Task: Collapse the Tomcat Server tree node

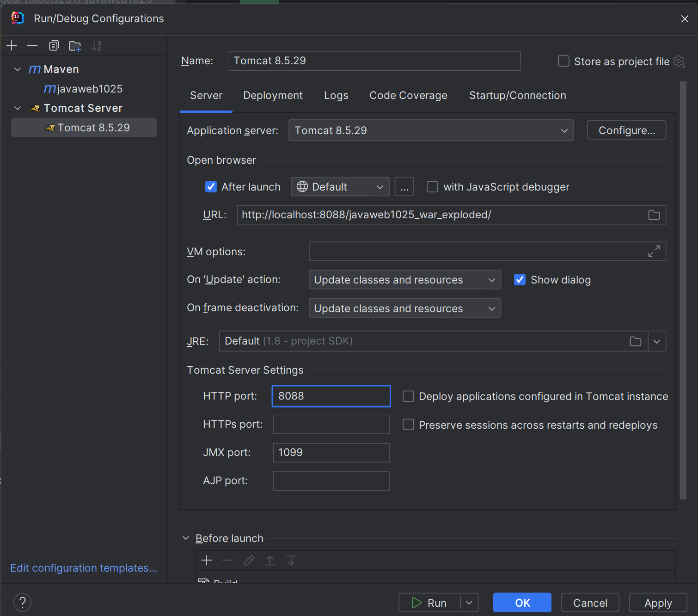Action: coord(18,108)
